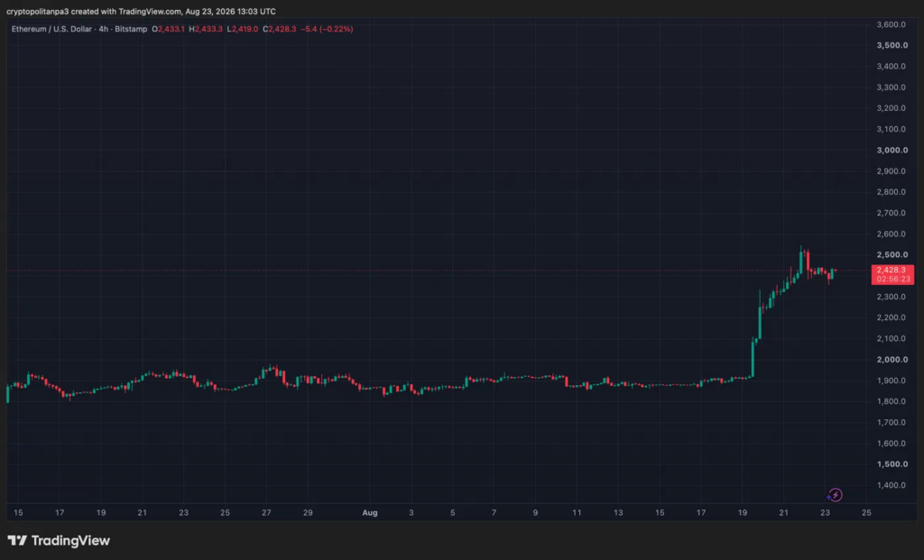Click the 1,600.0 price axis label
Screen dimensions: 924x560
(x=891, y=444)
